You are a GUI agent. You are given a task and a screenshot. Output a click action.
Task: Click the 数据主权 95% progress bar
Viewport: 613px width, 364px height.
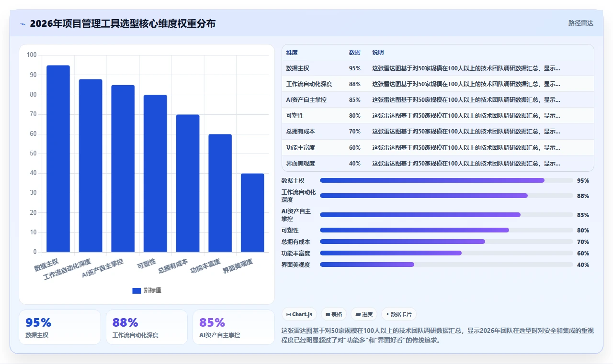pyautogui.click(x=446, y=180)
